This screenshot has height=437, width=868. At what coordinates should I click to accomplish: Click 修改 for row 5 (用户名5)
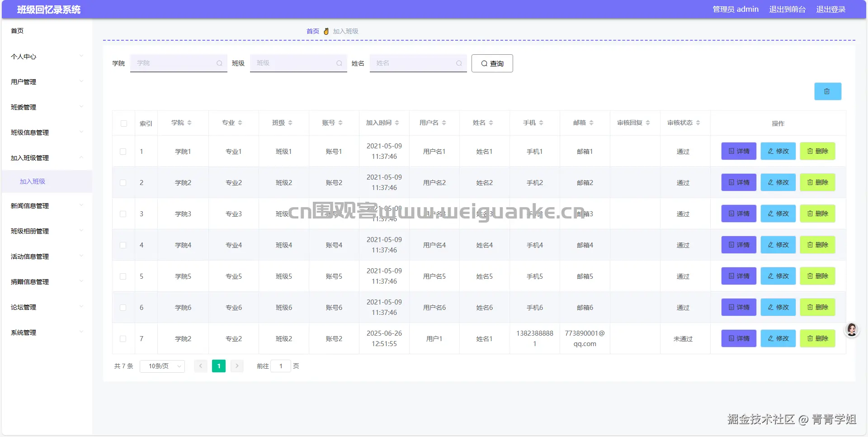point(778,276)
